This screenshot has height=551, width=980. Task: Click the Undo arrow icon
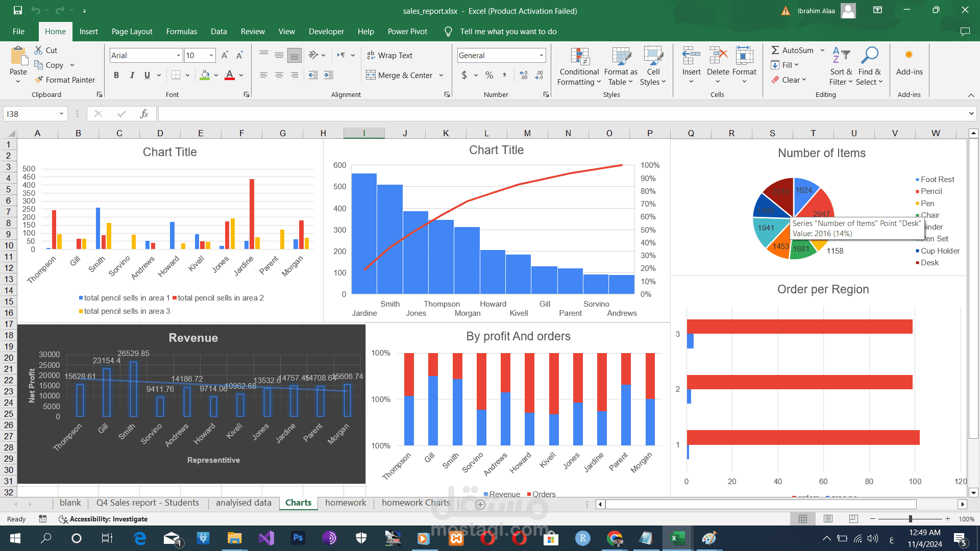(35, 10)
